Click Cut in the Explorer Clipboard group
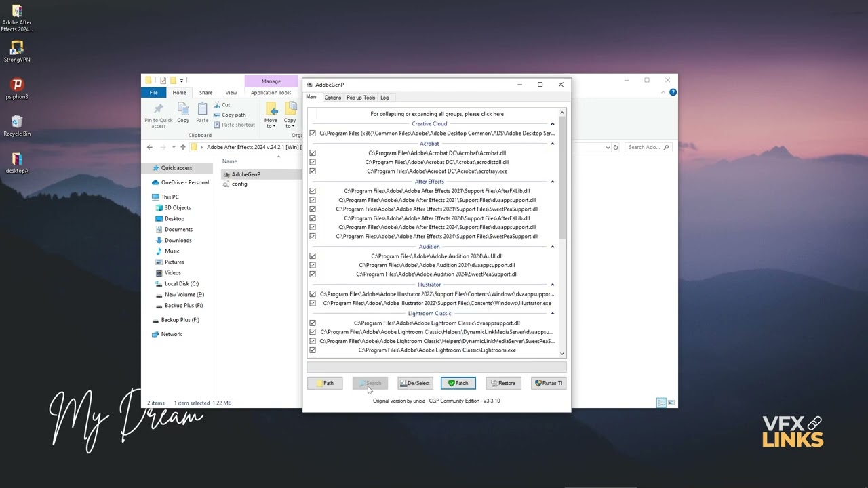The width and height of the screenshot is (868, 488). pyautogui.click(x=222, y=105)
